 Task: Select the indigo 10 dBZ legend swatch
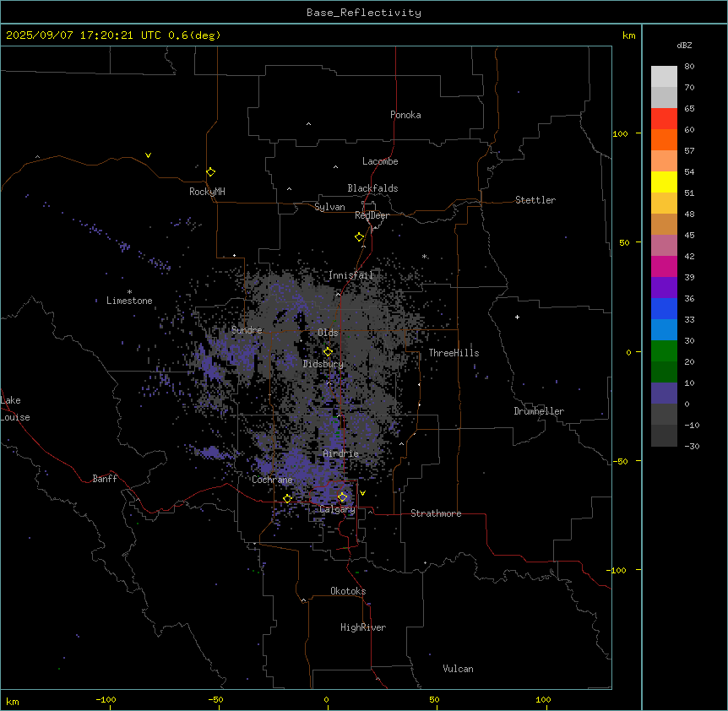click(664, 393)
